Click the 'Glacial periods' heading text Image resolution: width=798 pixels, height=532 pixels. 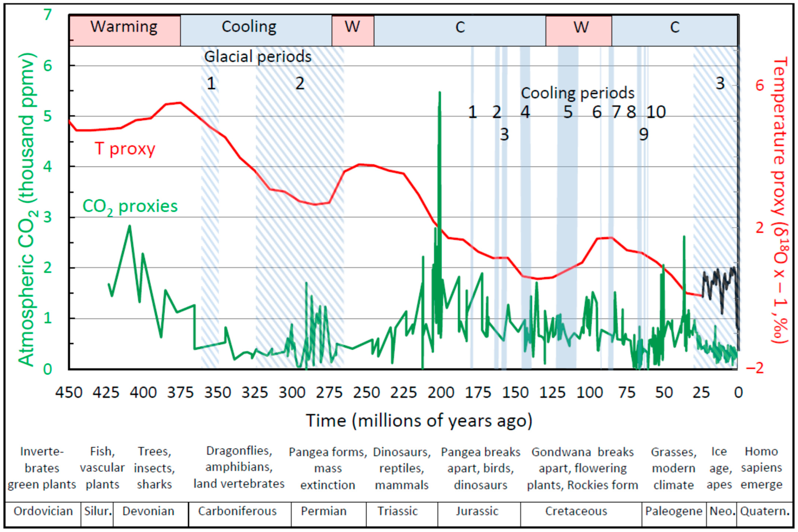tap(258, 57)
